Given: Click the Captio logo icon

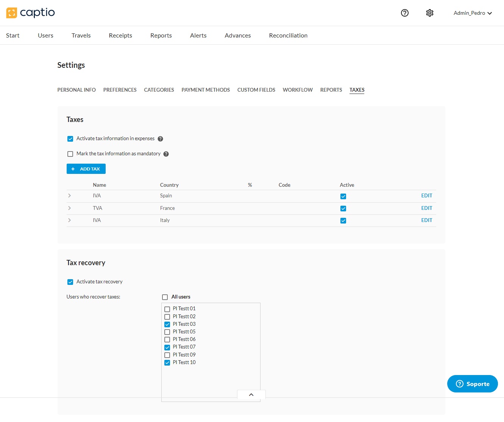Looking at the screenshot, I should (x=12, y=13).
